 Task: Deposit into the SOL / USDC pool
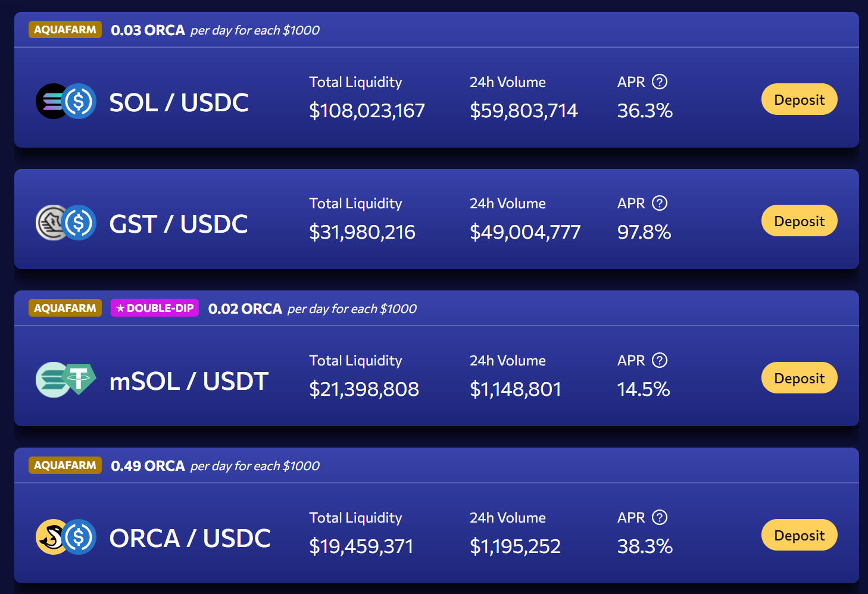click(x=799, y=99)
